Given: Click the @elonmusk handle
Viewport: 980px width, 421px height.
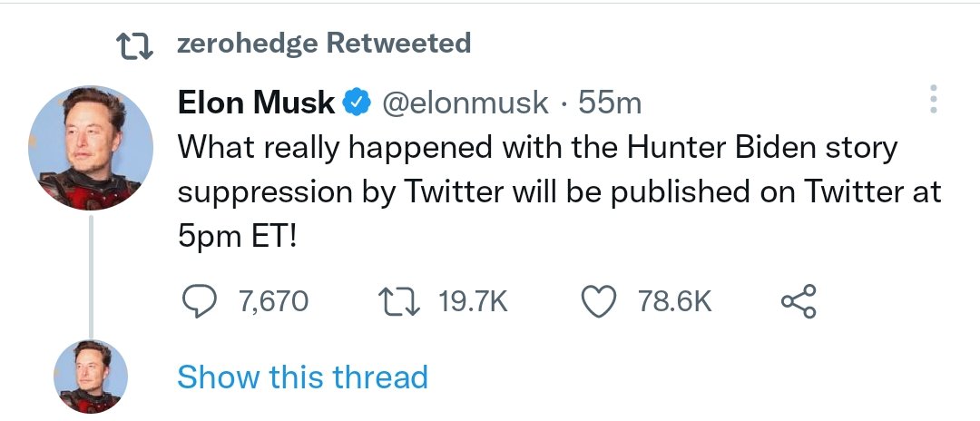Looking at the screenshot, I should point(466,104).
